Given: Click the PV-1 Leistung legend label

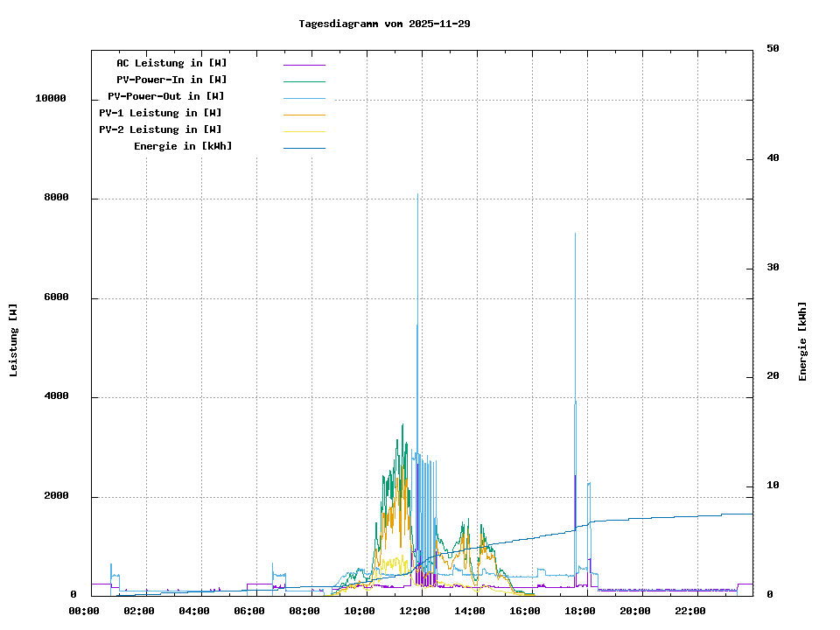Looking at the screenshot, I should 160,113.
